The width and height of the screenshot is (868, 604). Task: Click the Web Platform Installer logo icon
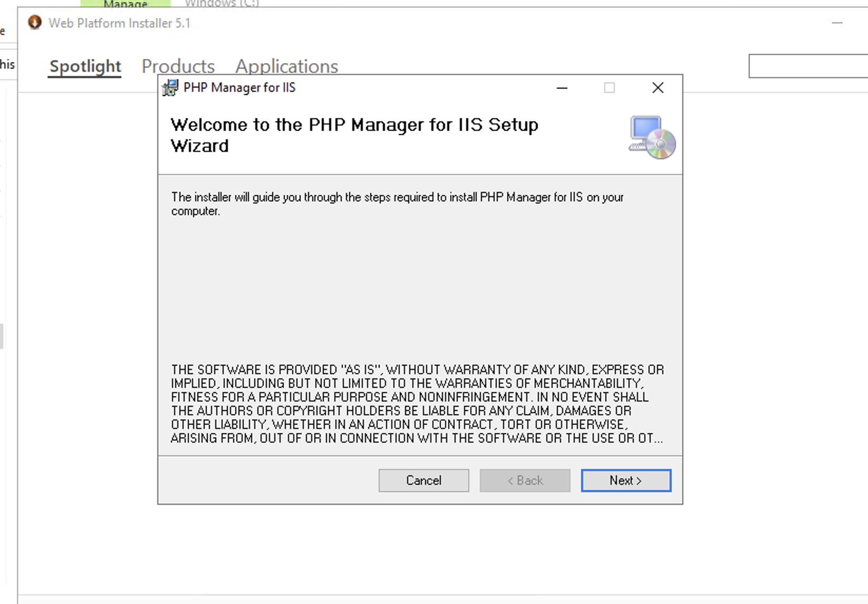35,23
